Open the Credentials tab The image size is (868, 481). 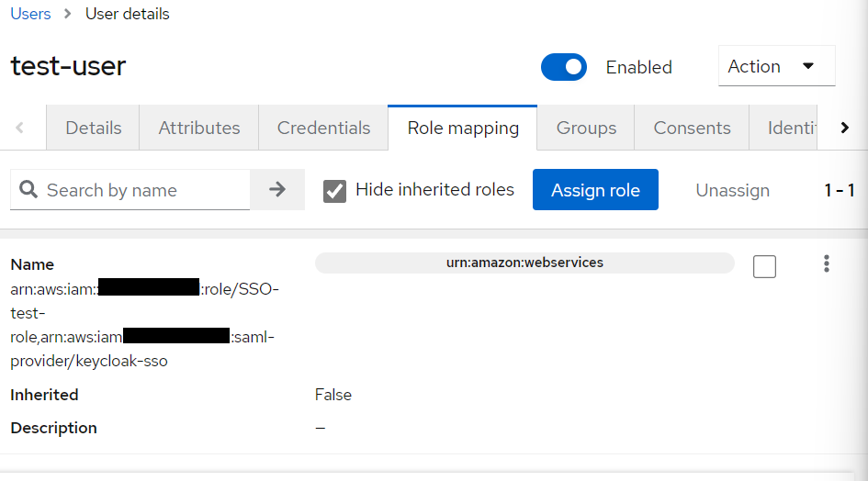pyautogui.click(x=323, y=128)
